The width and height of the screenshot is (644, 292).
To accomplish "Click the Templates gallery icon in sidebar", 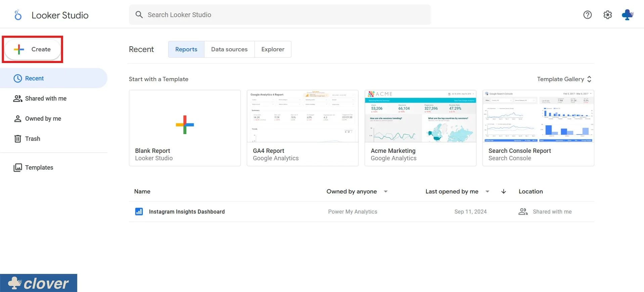I will click(x=17, y=168).
